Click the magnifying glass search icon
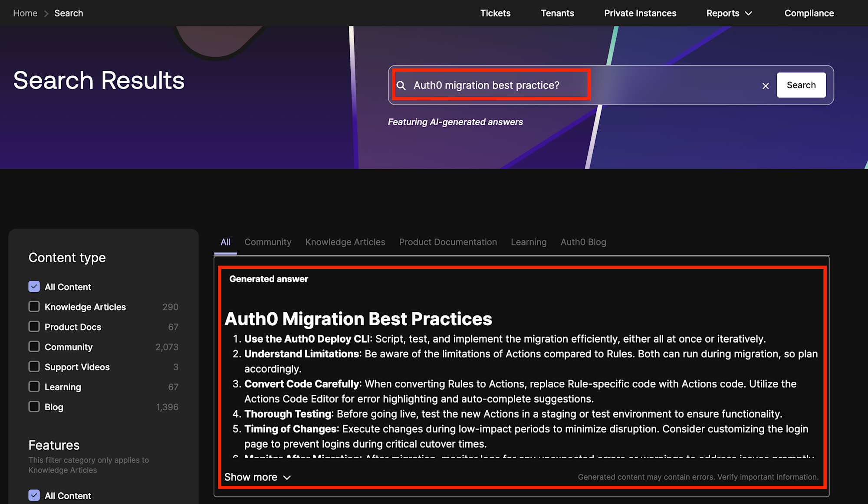This screenshot has width=868, height=504. [401, 85]
